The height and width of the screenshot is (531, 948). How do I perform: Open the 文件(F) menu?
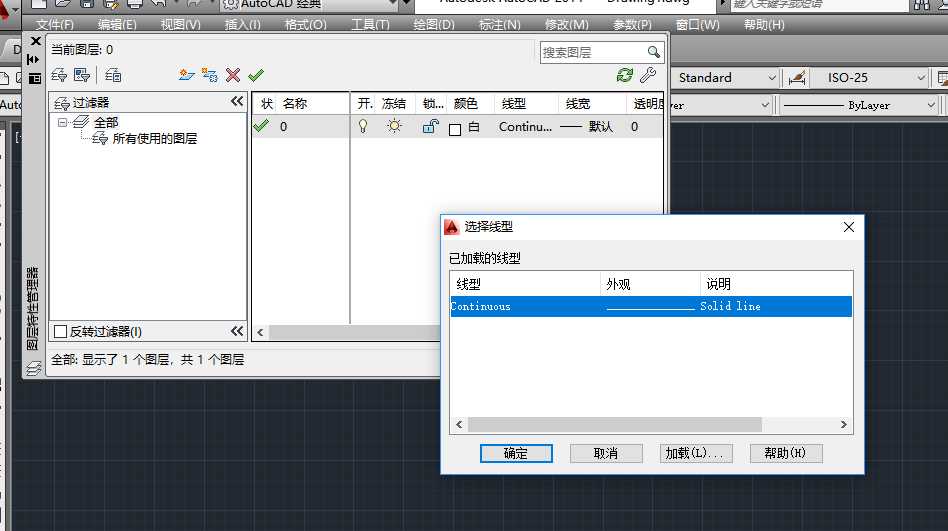[54, 25]
